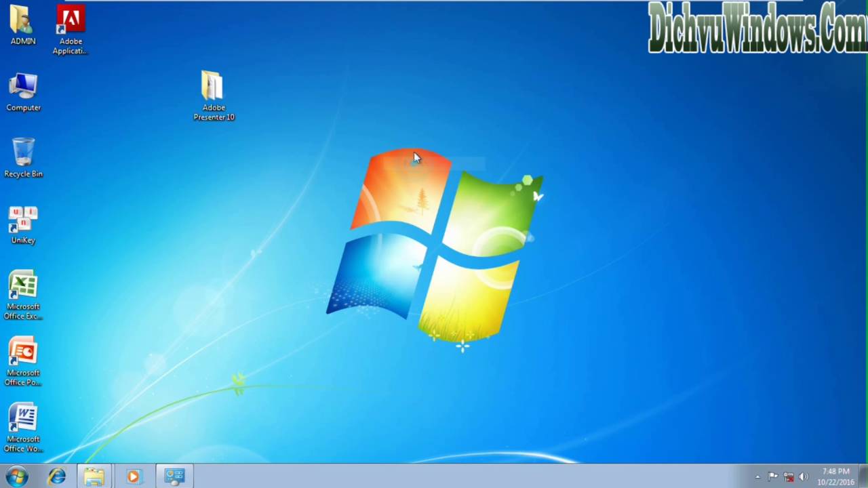
Task: Open the taskbar window switcher icon
Action: pos(174,476)
